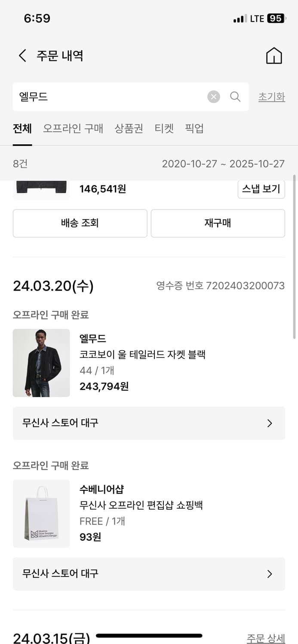
Task: Open the shopping bag product thumbnail
Action: coord(41,513)
